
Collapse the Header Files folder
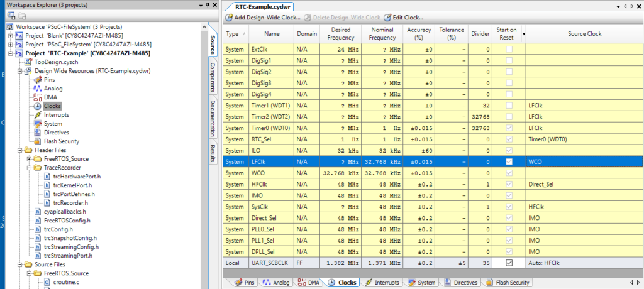pyautogui.click(x=19, y=150)
